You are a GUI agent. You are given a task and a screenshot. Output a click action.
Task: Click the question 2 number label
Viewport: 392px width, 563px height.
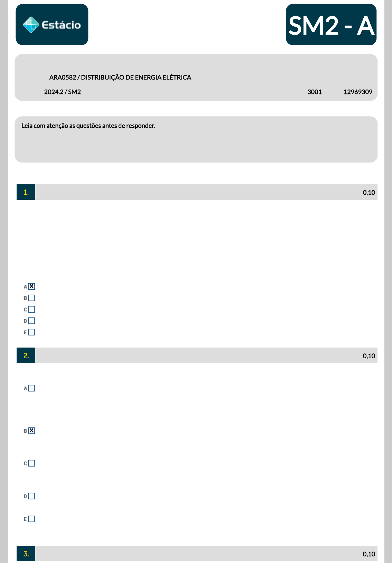tap(26, 356)
